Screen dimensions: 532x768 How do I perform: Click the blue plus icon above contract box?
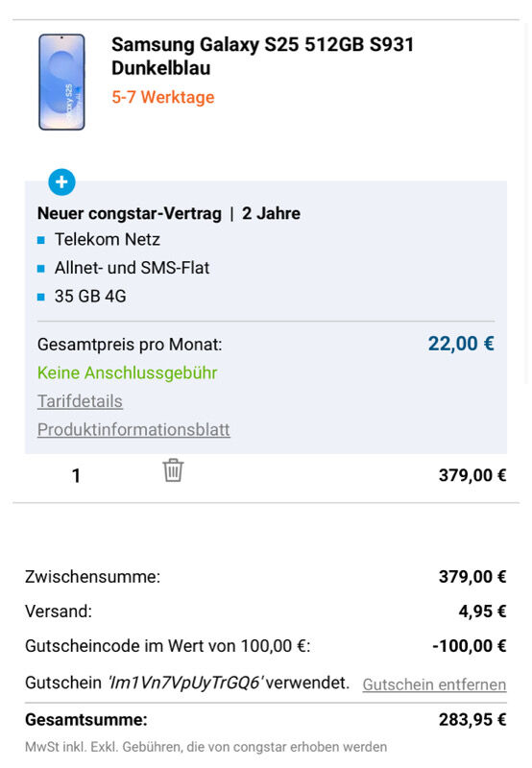coord(61,182)
